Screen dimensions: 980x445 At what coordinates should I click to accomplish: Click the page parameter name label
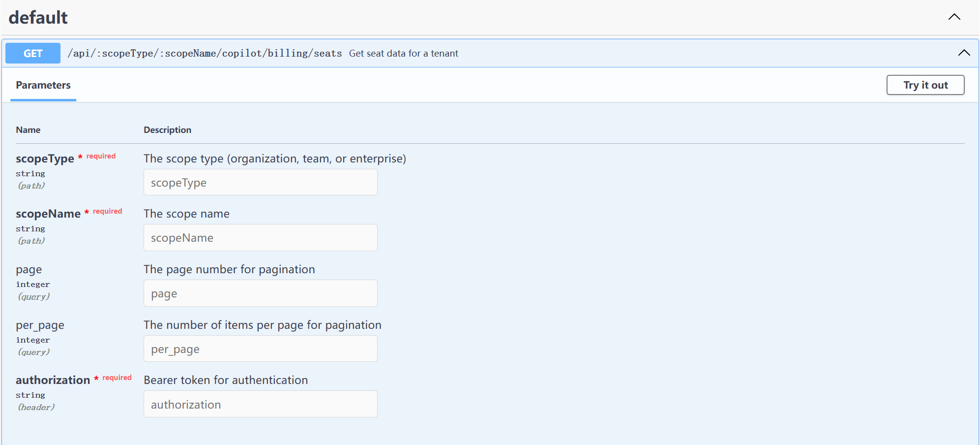click(x=29, y=270)
